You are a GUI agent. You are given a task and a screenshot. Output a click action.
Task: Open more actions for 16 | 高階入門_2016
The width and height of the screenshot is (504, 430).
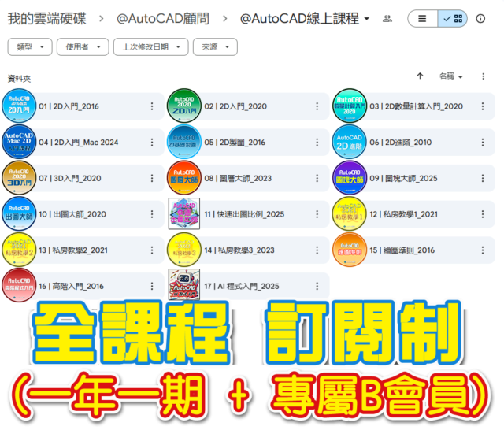click(x=152, y=287)
